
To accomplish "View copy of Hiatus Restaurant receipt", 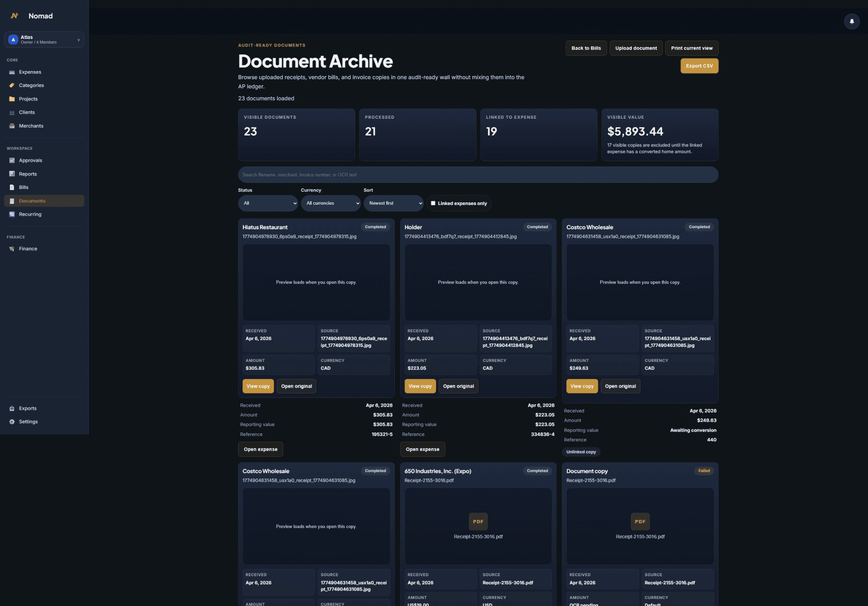I will click(x=258, y=386).
